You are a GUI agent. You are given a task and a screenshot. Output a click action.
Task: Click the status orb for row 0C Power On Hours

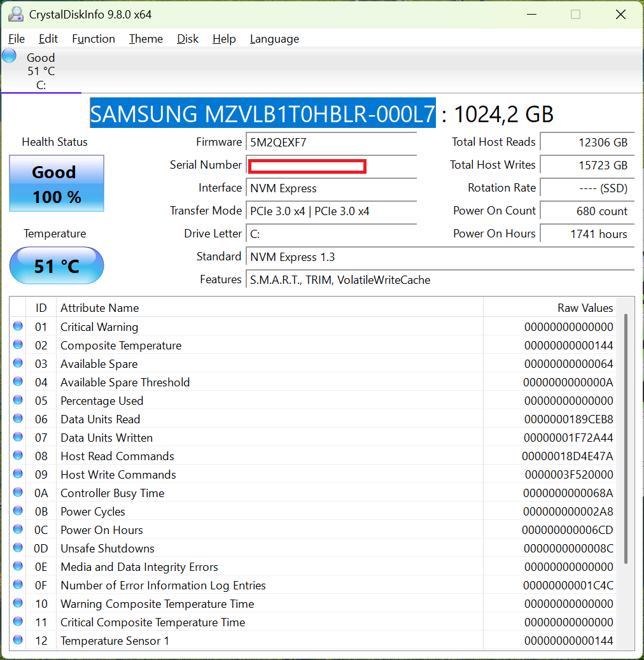tap(18, 529)
